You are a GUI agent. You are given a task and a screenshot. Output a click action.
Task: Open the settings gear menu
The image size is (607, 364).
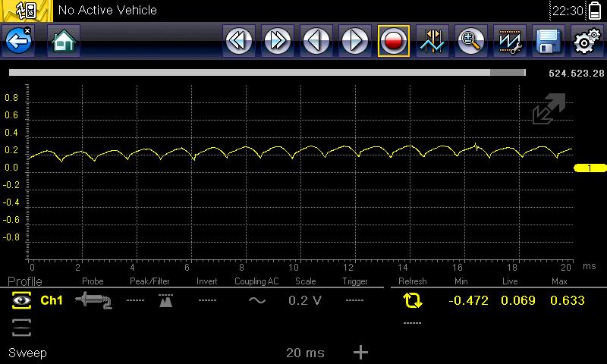(586, 41)
